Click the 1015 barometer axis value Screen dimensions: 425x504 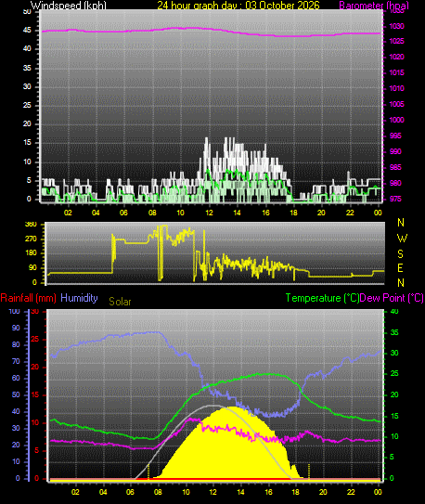pos(397,72)
